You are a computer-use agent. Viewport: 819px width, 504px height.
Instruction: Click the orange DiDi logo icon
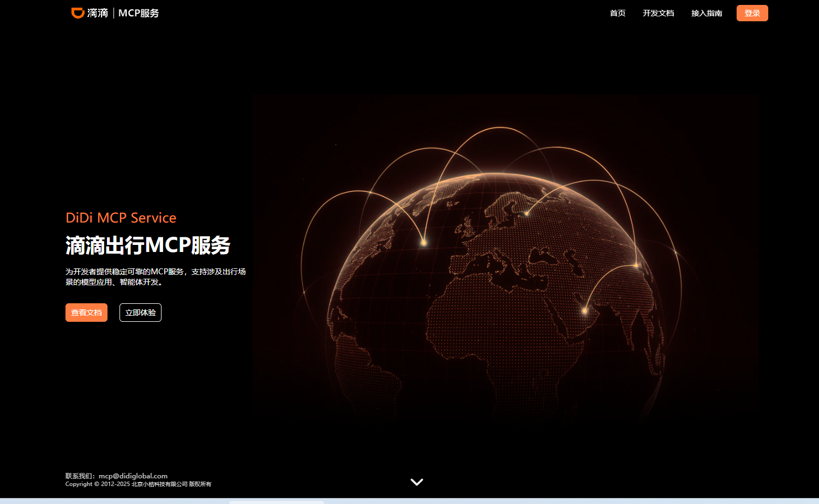point(78,13)
